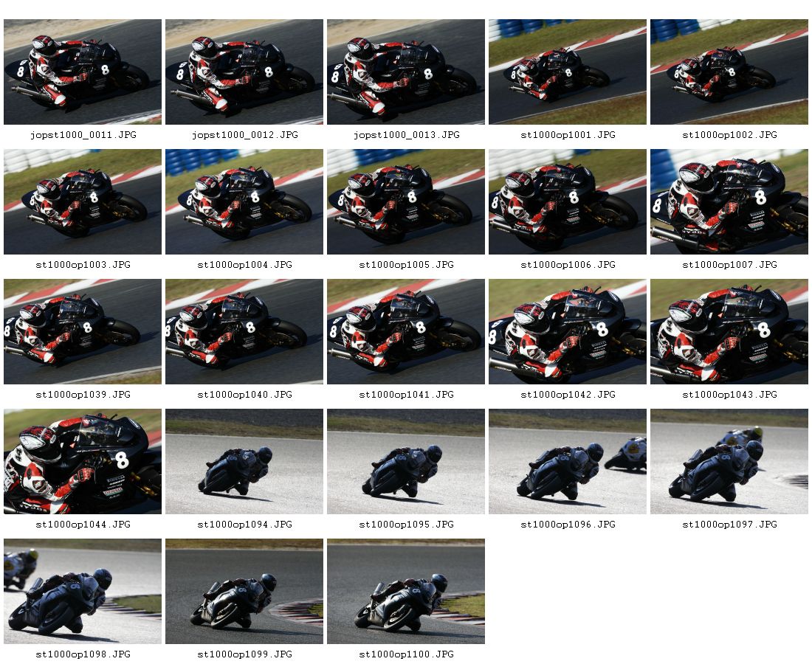Click the st1000op1096.JPG thumbnail
The image size is (812, 664).
[567, 462]
